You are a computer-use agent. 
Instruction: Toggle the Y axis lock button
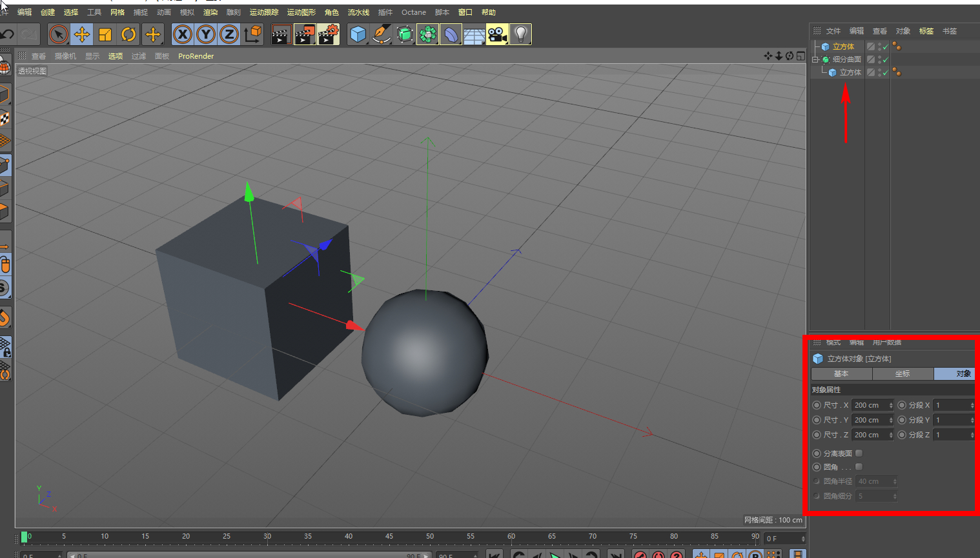click(206, 34)
